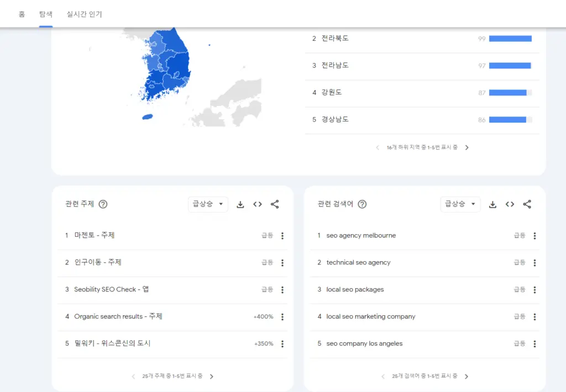The height and width of the screenshot is (392, 566).
Task: Open seo company los angeles query
Action: pos(364,343)
